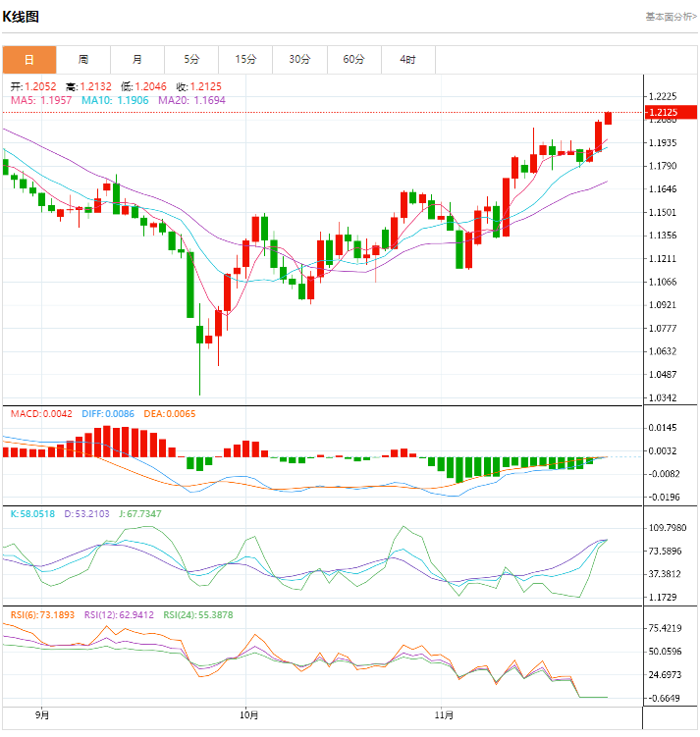The image size is (700, 737).
Task: Click the MA5: 1.1957 label
Action: point(41,100)
